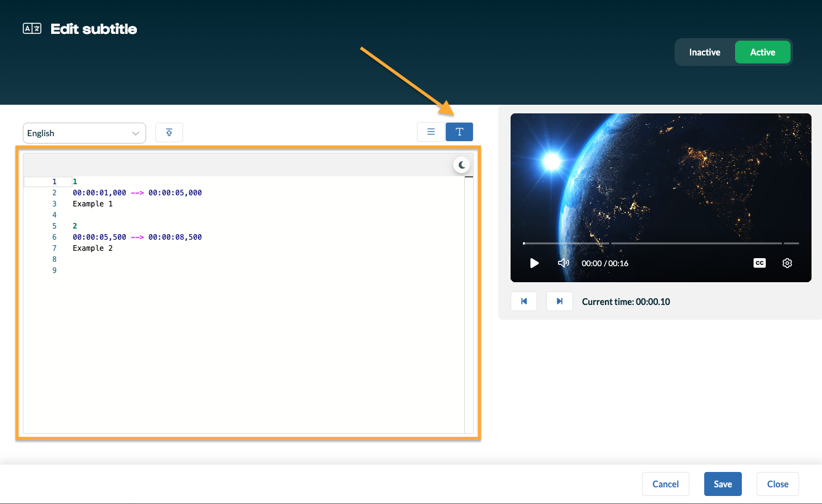
Task: Click line number 4 in the gutter
Action: (x=54, y=215)
